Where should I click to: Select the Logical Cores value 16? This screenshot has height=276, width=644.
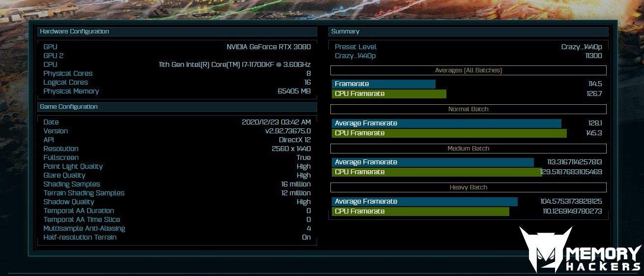point(307,83)
